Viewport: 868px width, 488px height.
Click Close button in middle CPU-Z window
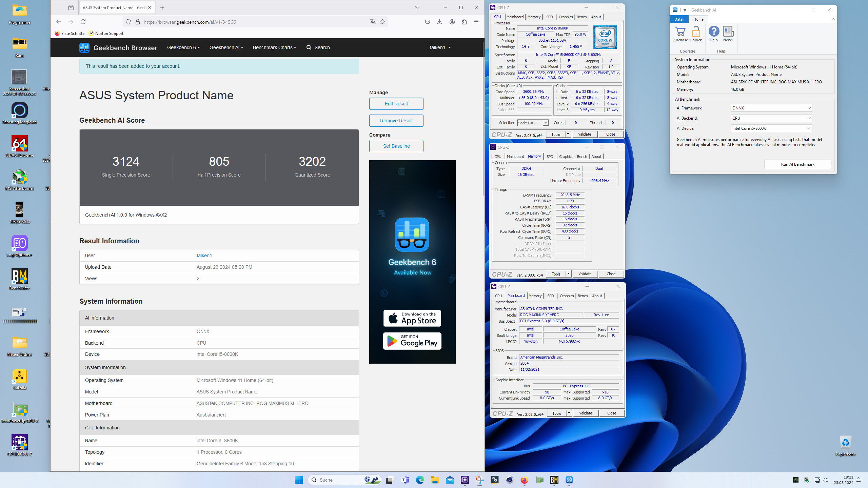(x=611, y=274)
